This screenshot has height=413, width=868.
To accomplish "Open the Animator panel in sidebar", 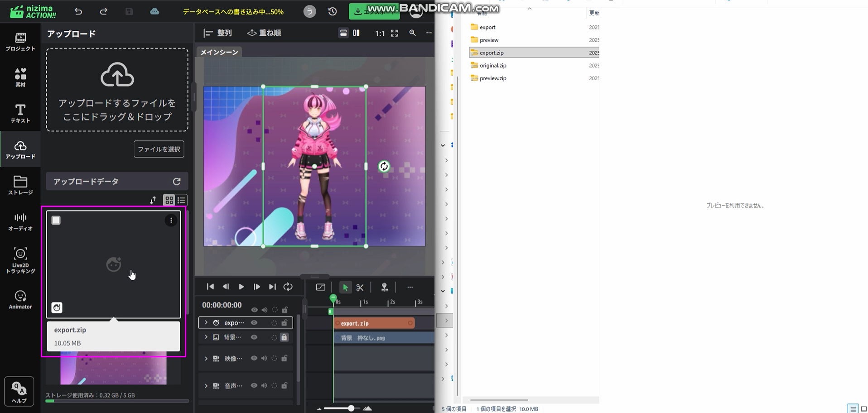I will pyautogui.click(x=20, y=300).
